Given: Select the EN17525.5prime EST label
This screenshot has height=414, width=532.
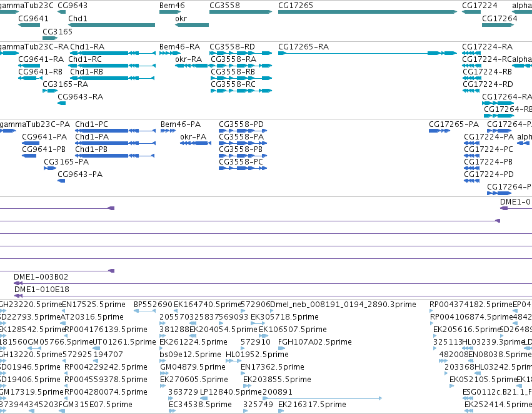Looking at the screenshot, I should [94, 305].
